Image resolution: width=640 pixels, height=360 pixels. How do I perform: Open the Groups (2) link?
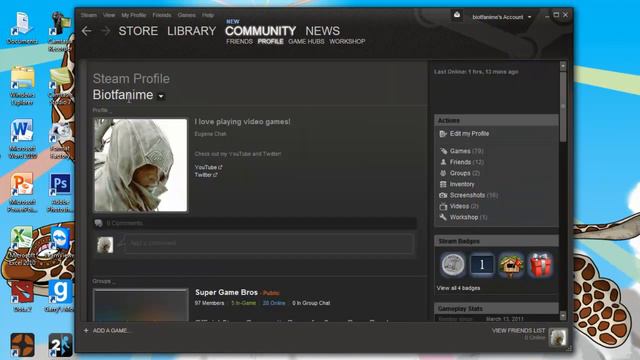click(464, 173)
